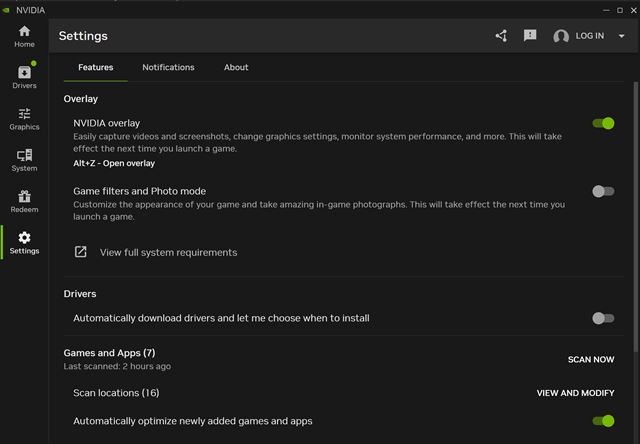
Task: Click the Alt+Z - Open overlay text
Action: pyautogui.click(x=114, y=163)
